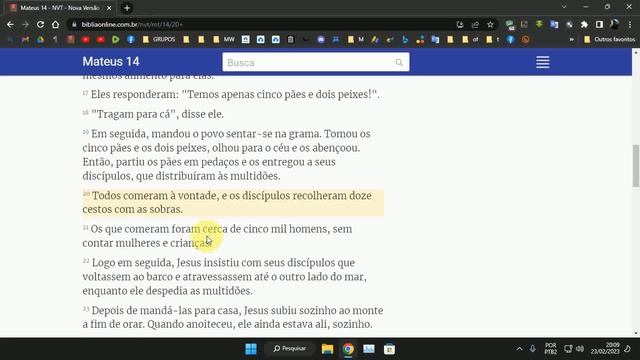Open the first YouTube bookmark

tap(85, 40)
